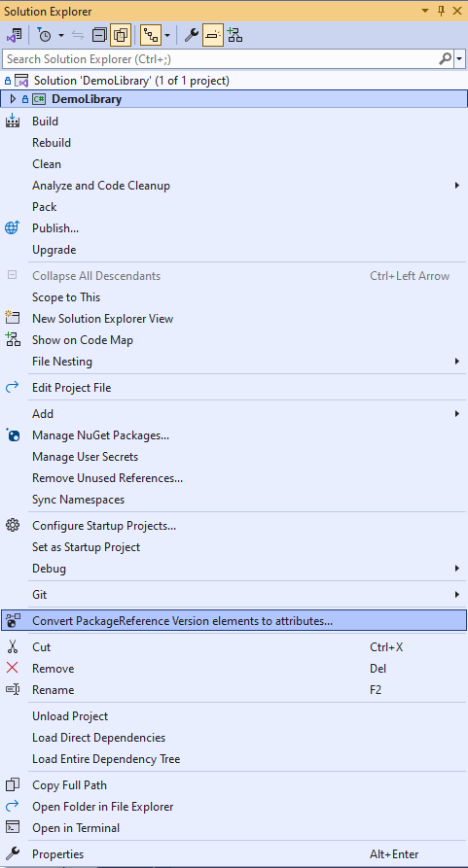Image resolution: width=468 pixels, height=868 pixels.
Task: Select the Pack menu item
Action: pyautogui.click(x=234, y=206)
